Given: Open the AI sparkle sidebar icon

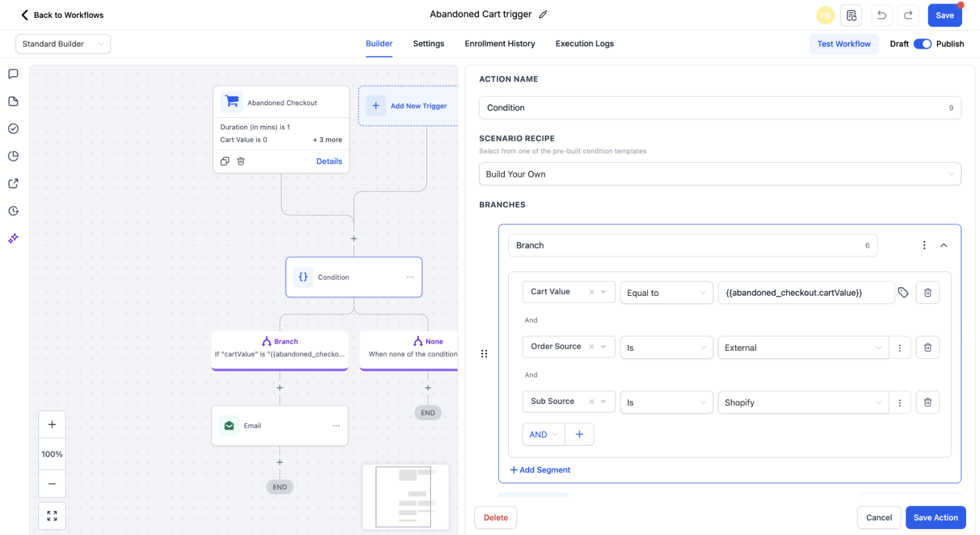Looking at the screenshot, I should coord(13,238).
